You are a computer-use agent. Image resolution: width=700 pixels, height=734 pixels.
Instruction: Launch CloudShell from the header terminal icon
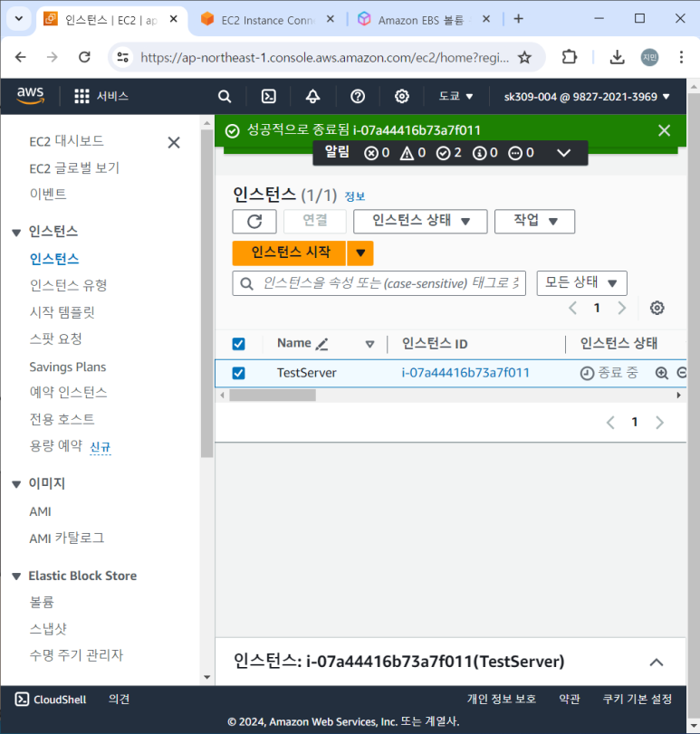click(x=268, y=97)
